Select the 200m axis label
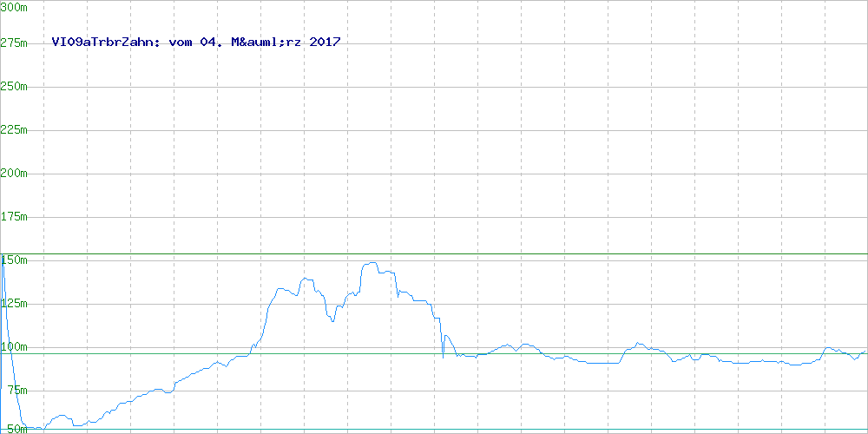The width and height of the screenshot is (868, 434). [14, 174]
